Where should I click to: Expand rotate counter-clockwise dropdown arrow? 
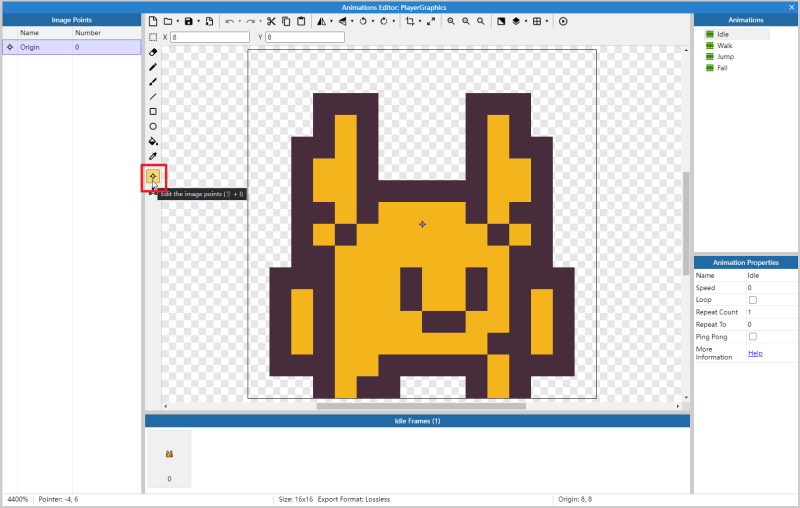pos(373,21)
